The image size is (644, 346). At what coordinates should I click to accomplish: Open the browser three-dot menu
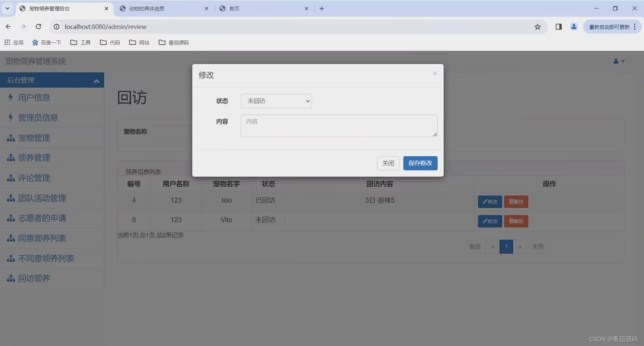click(x=635, y=27)
